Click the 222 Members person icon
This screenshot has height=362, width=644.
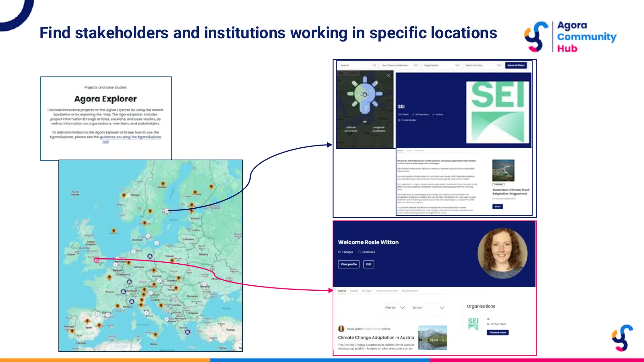tap(488, 324)
